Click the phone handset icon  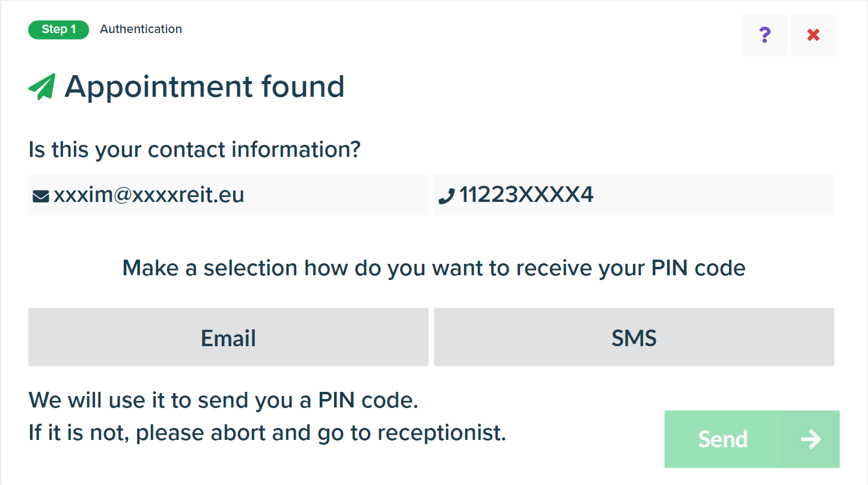[447, 195]
